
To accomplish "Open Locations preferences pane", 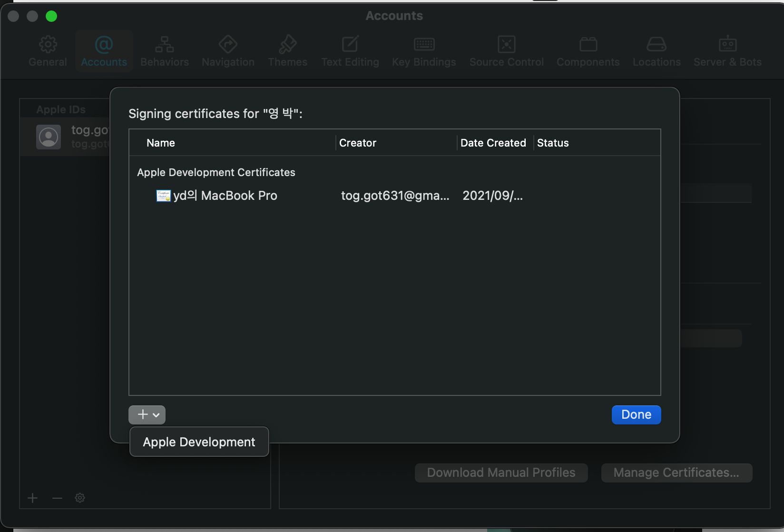I will click(x=657, y=51).
